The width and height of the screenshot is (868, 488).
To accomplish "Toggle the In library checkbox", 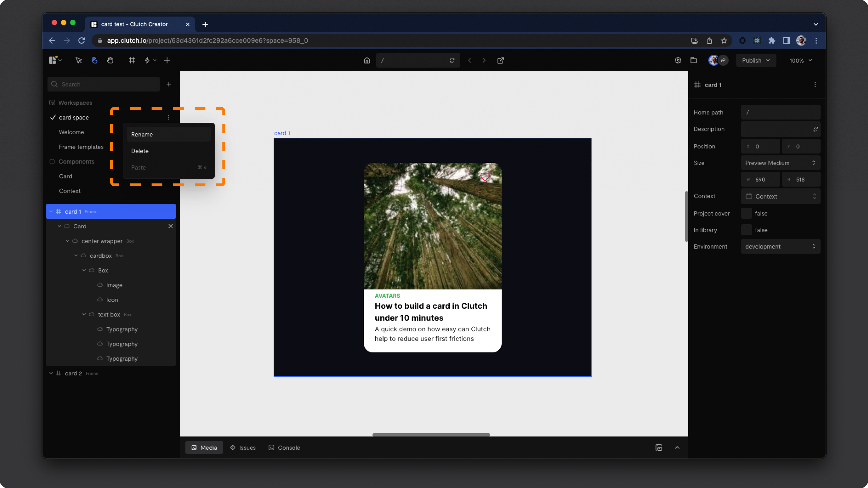I will pyautogui.click(x=746, y=230).
